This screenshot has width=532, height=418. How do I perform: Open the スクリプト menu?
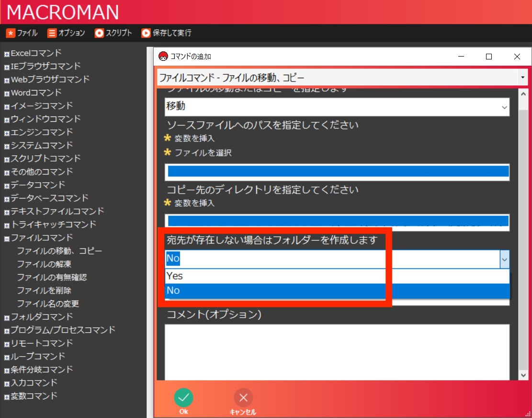[x=113, y=33]
